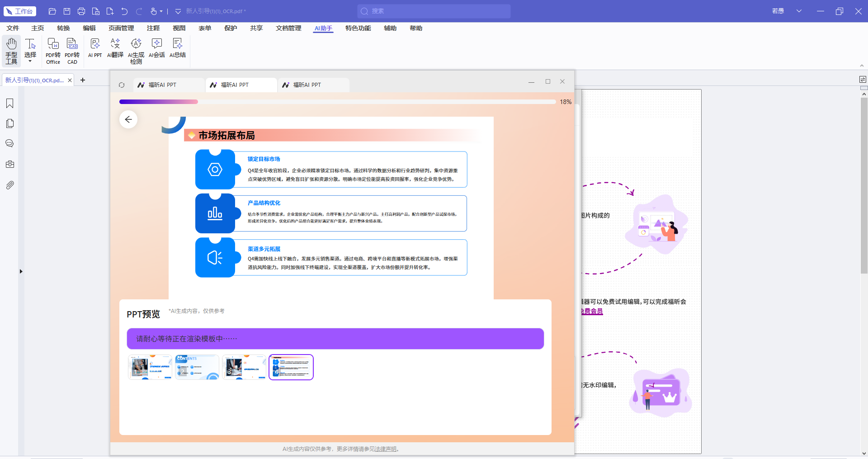The image size is (868, 459).
Task: Show the comments panel in sidebar
Action: coord(9,144)
